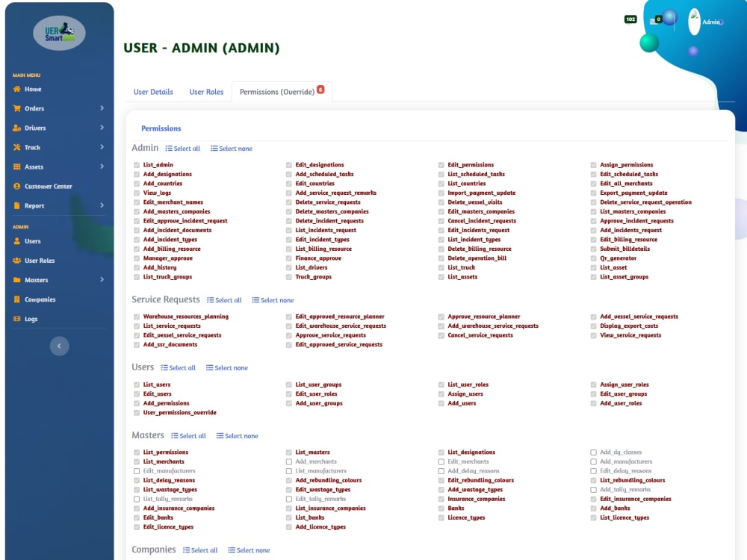Check the Add_tally_remarks checkbox
This screenshot has height=560, width=747.
[594, 490]
